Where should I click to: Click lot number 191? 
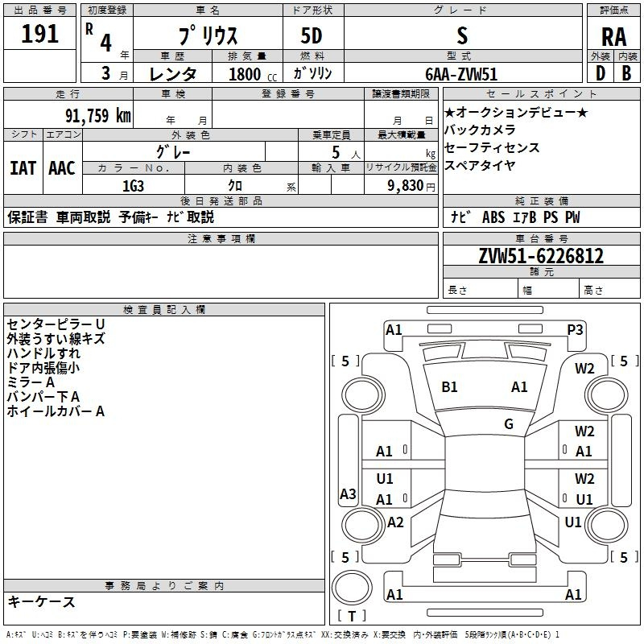point(40,36)
